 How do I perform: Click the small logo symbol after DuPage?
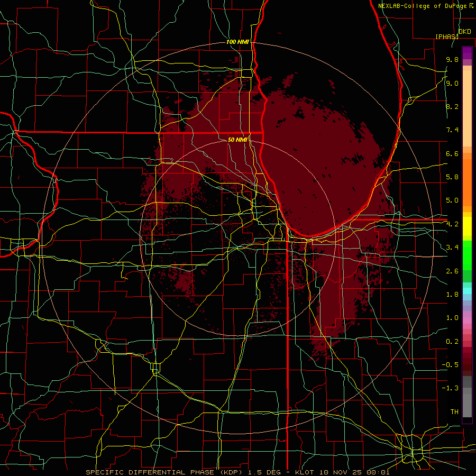tap(472, 5)
